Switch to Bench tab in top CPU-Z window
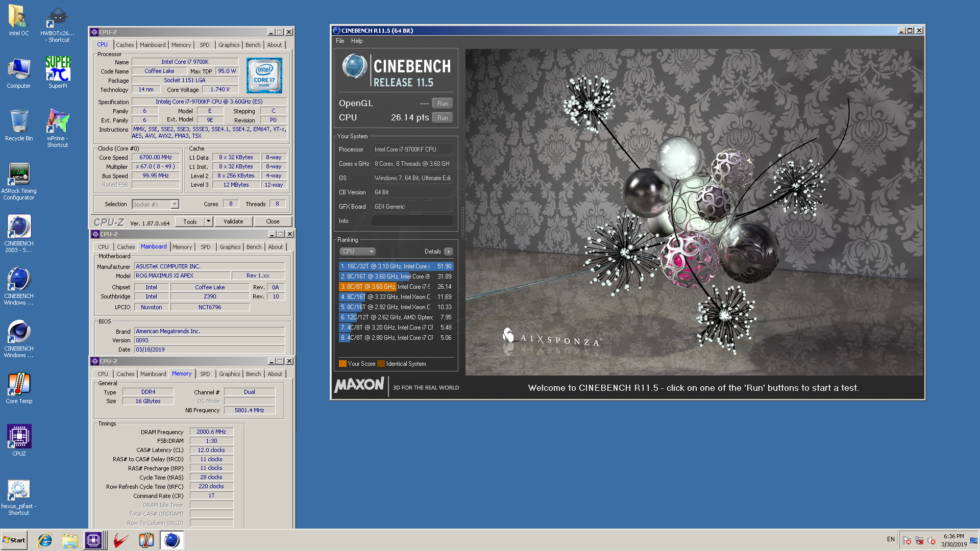This screenshot has height=551, width=980. point(253,45)
